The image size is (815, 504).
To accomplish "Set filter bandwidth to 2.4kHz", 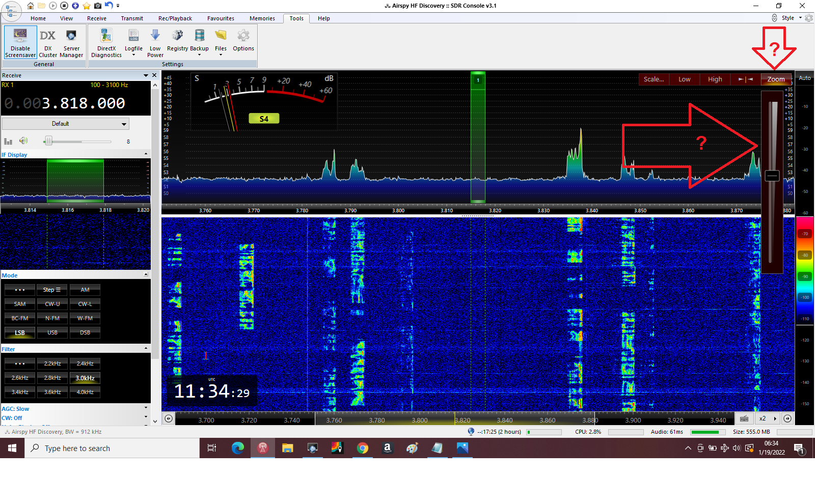I will pos(85,363).
